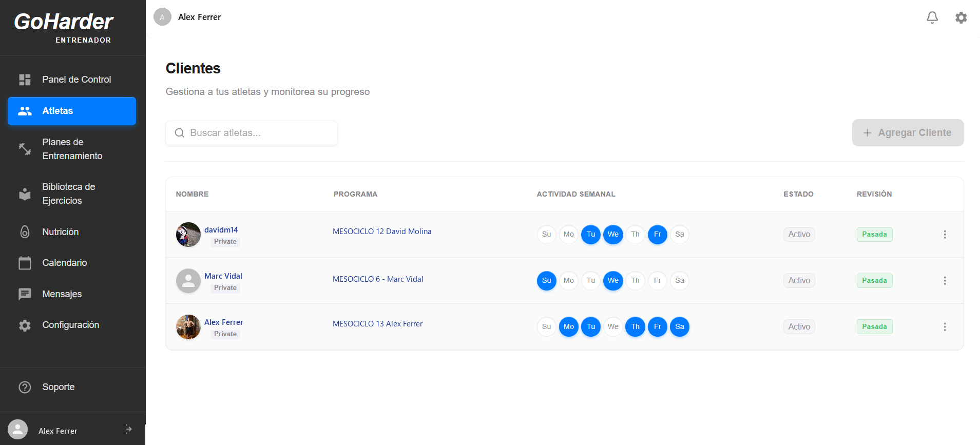Open the notifications bell
The image size is (980, 445).
pyautogui.click(x=932, y=17)
